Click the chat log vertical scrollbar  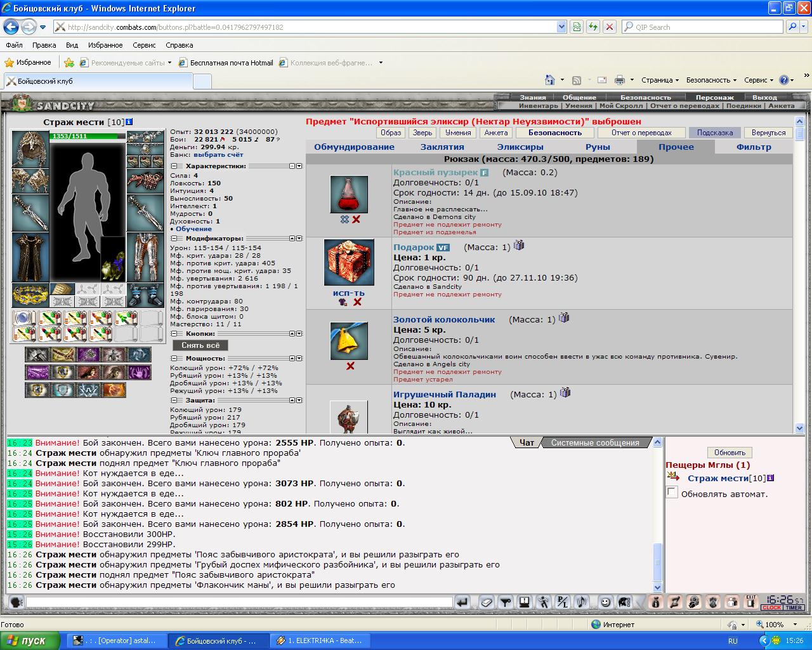coord(657,515)
